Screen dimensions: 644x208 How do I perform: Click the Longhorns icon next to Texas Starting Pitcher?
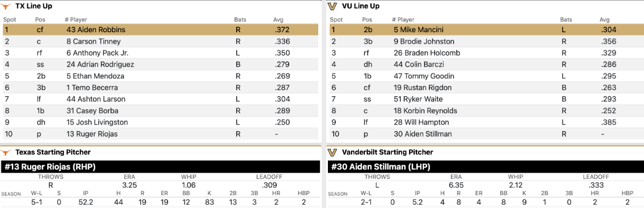point(6,152)
